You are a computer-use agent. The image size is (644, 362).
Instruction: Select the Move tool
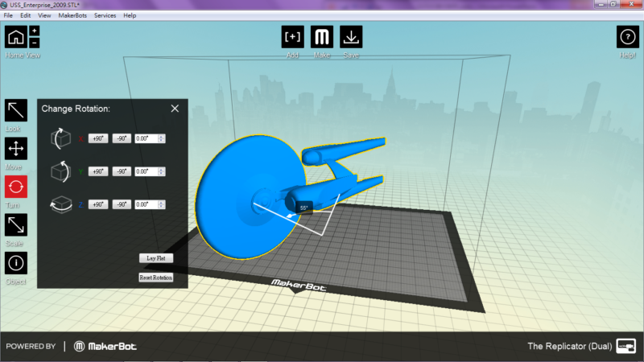16,149
